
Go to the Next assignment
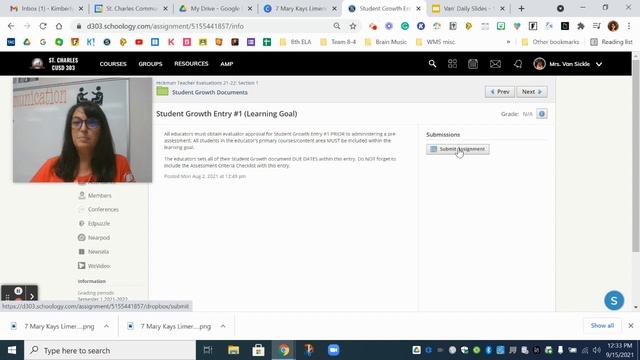tap(531, 92)
